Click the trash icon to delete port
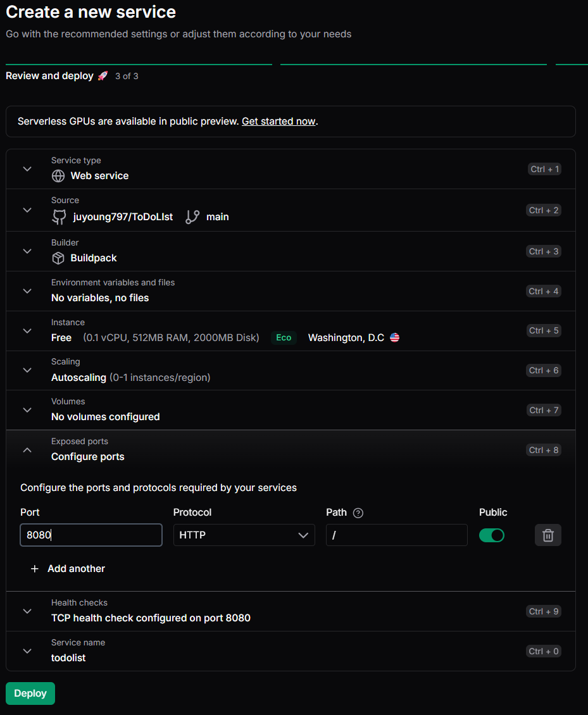588x715 pixels. (x=547, y=535)
